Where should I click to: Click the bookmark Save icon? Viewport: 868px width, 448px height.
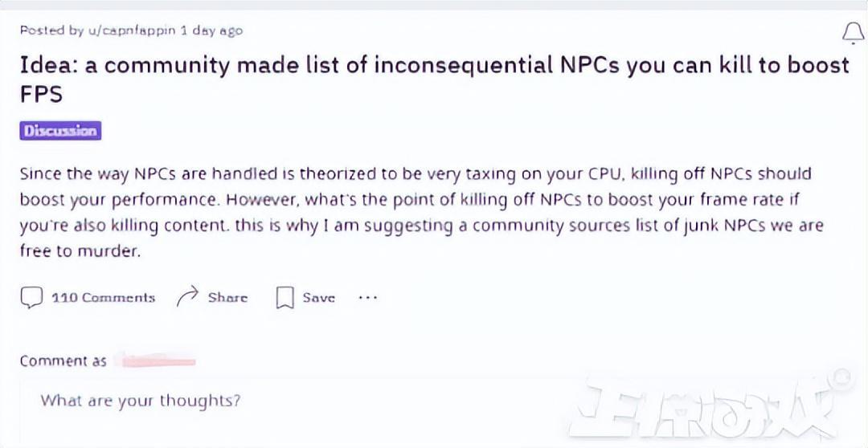(285, 298)
